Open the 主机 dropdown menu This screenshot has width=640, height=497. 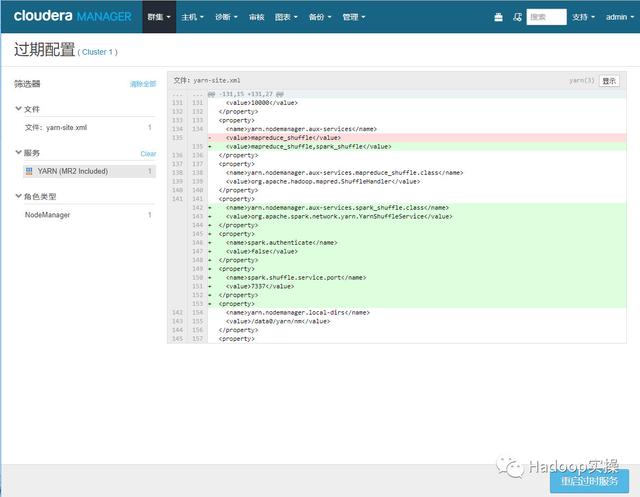(192, 17)
